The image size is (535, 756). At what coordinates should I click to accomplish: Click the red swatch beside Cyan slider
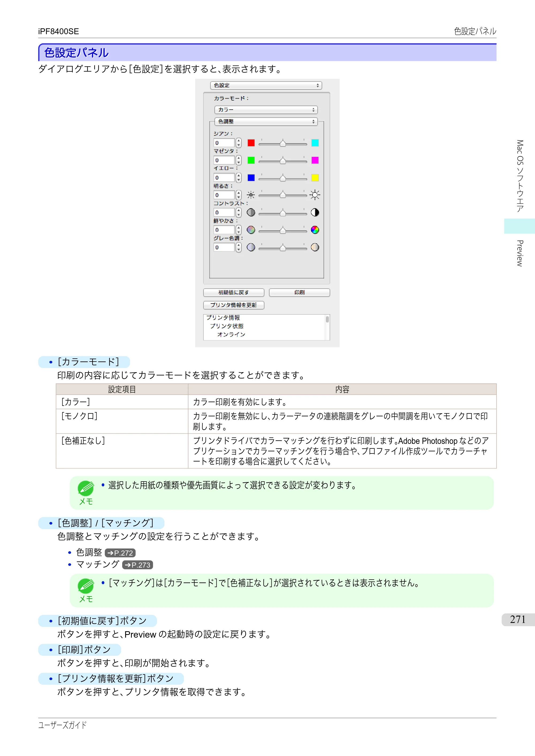point(251,143)
